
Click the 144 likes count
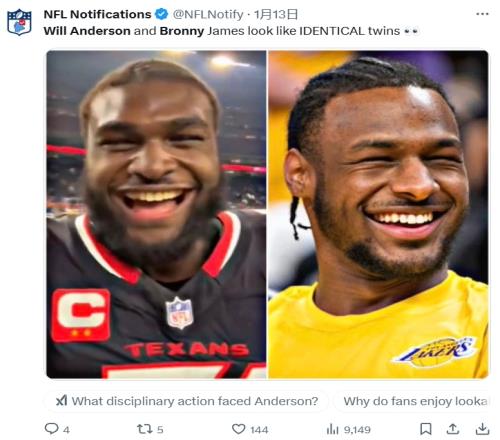tap(259, 430)
